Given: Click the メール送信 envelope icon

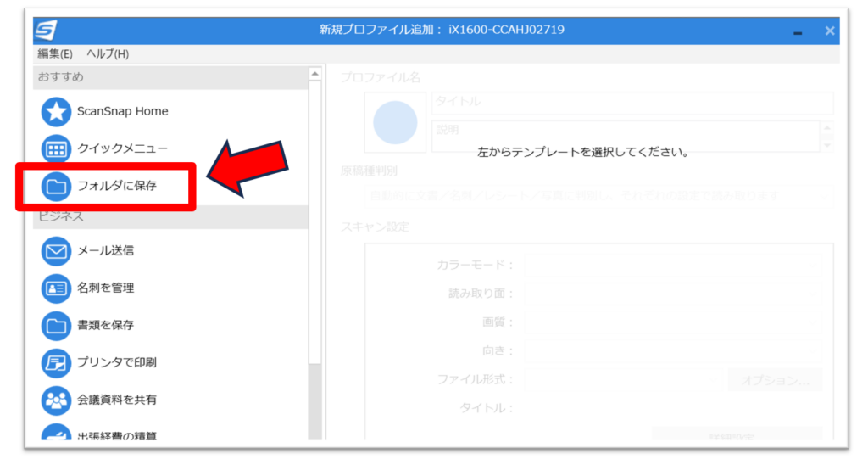Looking at the screenshot, I should point(56,251).
